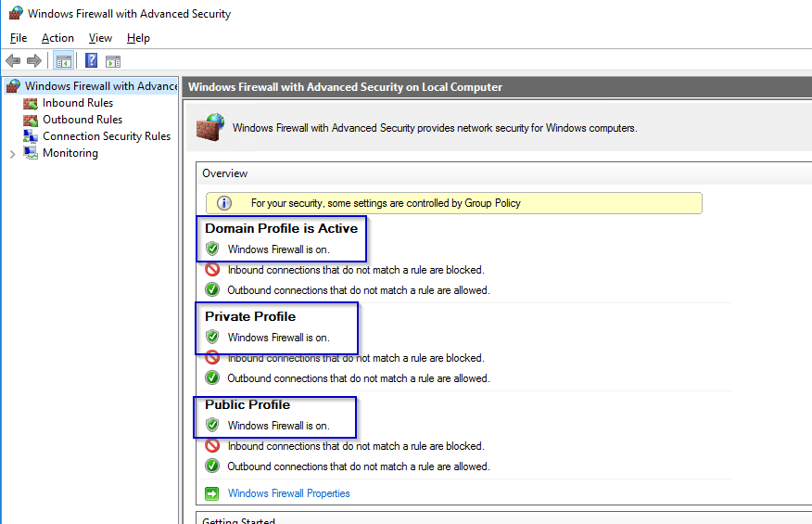Open the Help menu
812x524 pixels.
coord(138,38)
